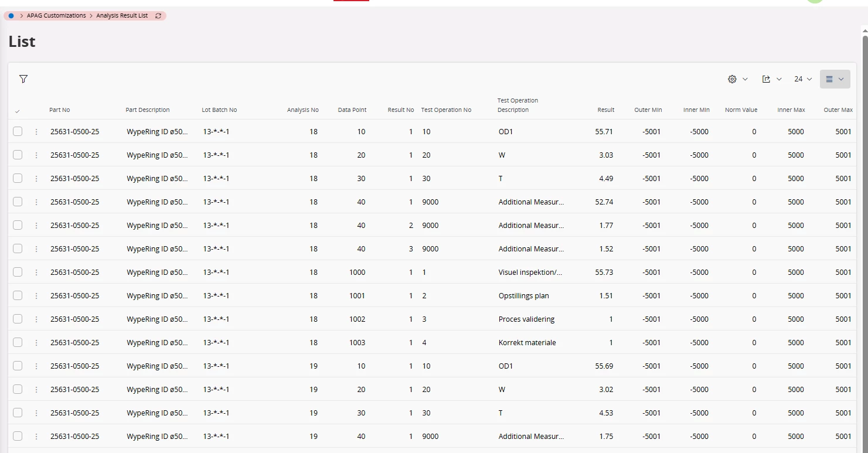Select the row with result 52.74
Screen dimensions: 868x453
point(18,202)
